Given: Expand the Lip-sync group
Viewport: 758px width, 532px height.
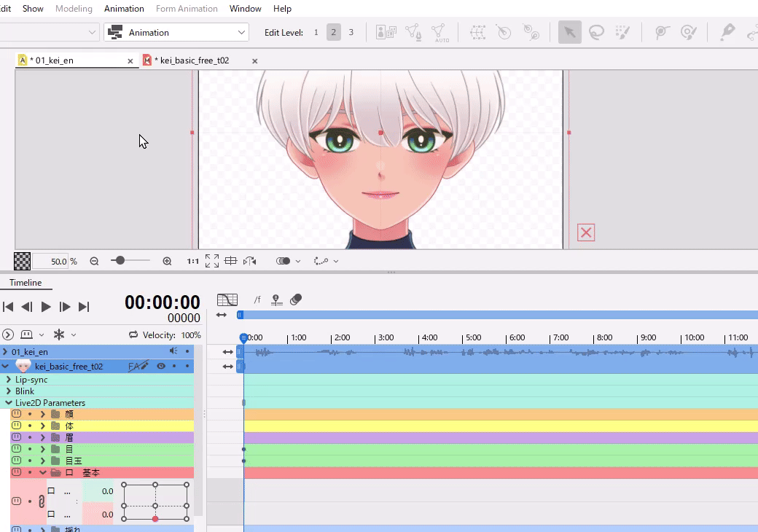Looking at the screenshot, I should (9, 379).
